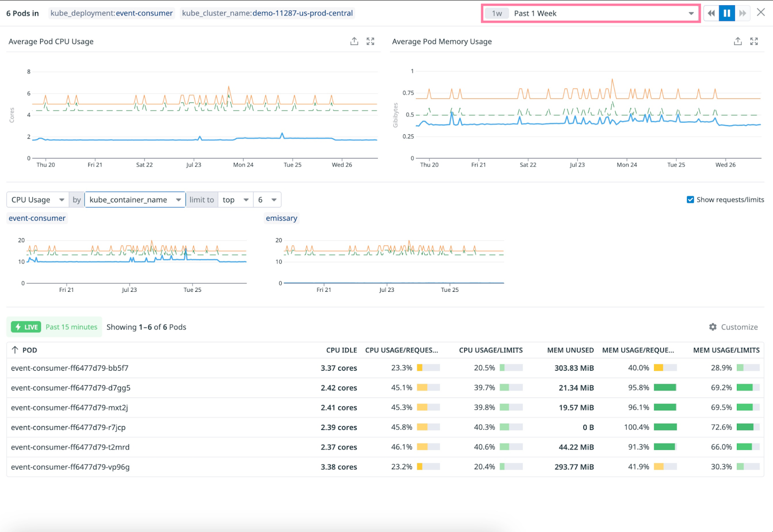
Task: Sort table by CPU IDLE column
Action: tap(341, 350)
